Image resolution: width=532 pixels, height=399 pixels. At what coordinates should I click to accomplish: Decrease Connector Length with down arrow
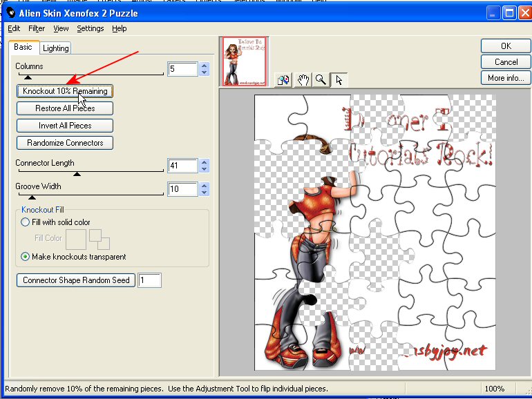pos(205,169)
